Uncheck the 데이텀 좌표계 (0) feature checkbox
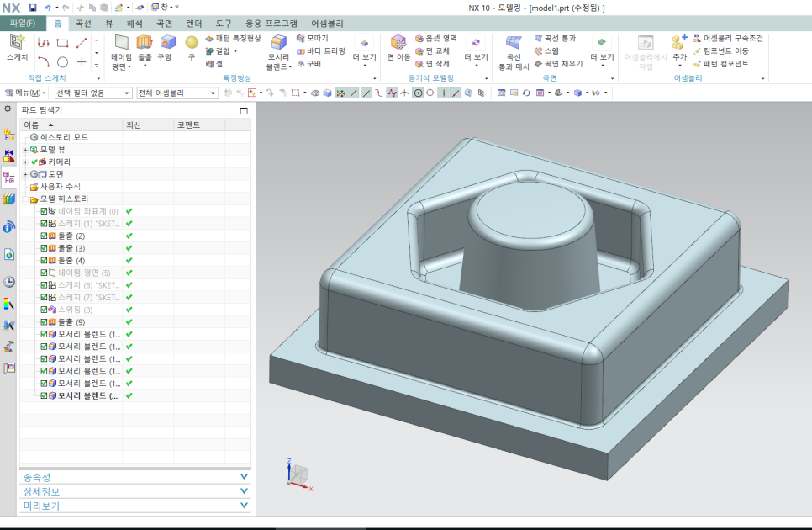 [x=44, y=211]
